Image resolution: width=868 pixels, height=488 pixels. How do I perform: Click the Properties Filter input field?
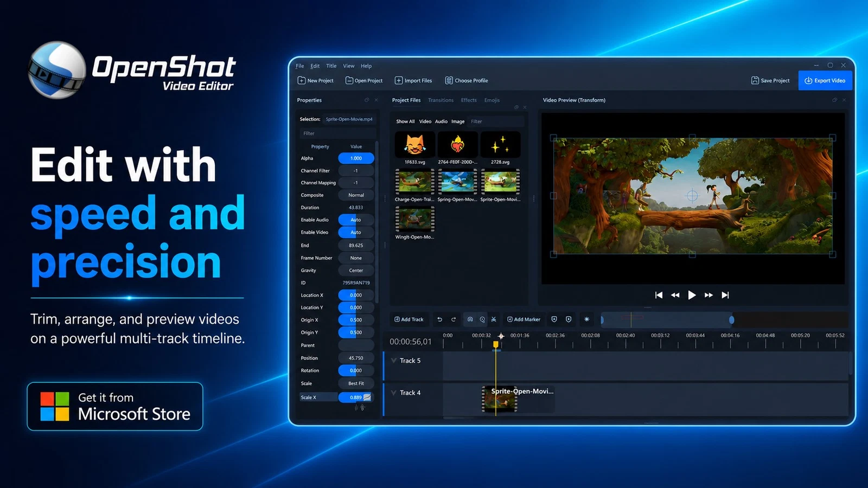pyautogui.click(x=337, y=133)
